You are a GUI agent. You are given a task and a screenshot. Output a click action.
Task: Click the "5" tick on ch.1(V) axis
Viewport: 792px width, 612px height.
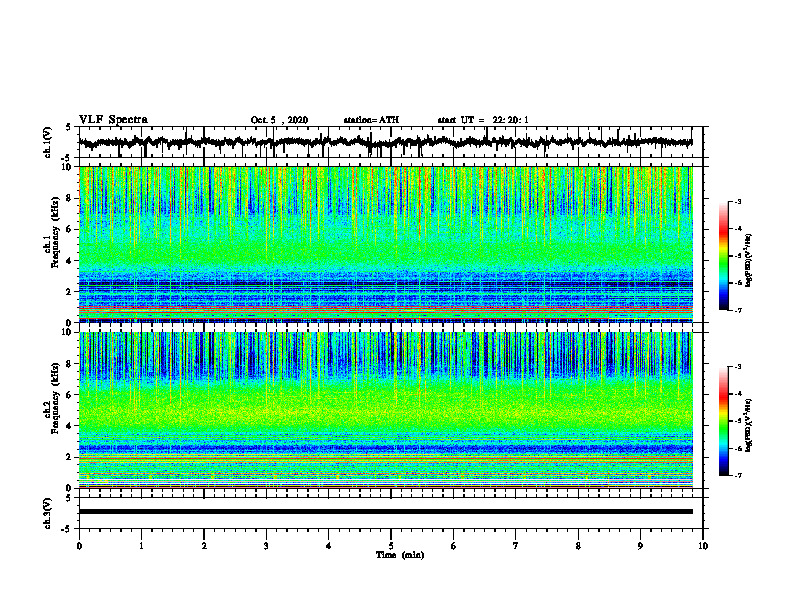68,127
